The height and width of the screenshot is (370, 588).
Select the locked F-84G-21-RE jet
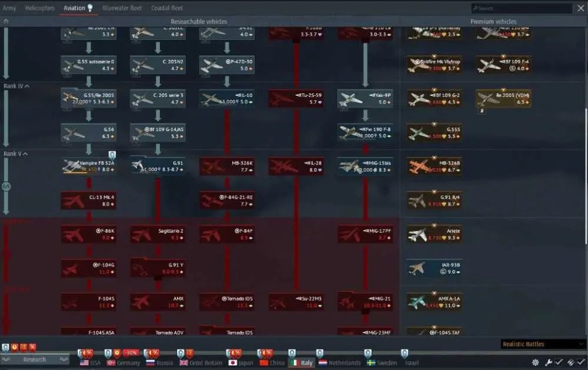[227, 200]
